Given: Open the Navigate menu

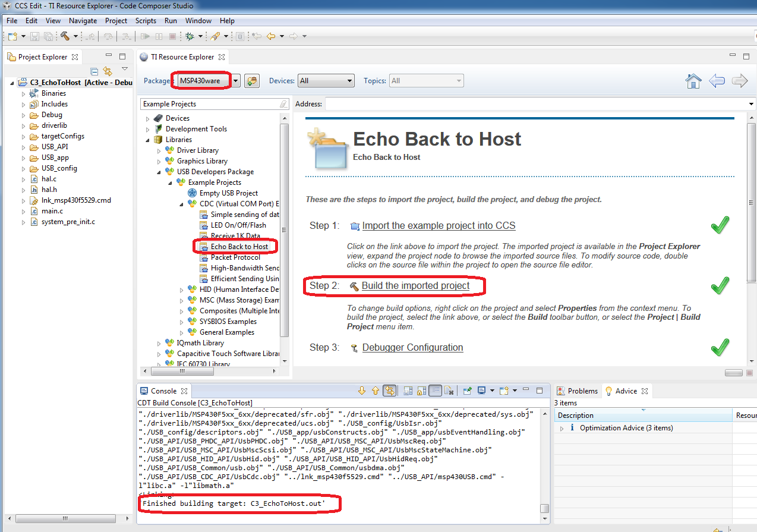Looking at the screenshot, I should [x=83, y=20].
